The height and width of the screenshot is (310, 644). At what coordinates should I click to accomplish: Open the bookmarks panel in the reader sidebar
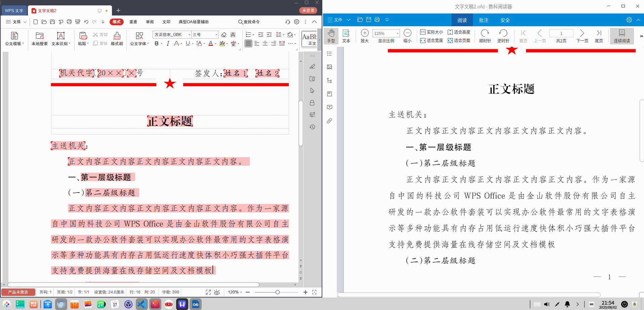(x=329, y=94)
